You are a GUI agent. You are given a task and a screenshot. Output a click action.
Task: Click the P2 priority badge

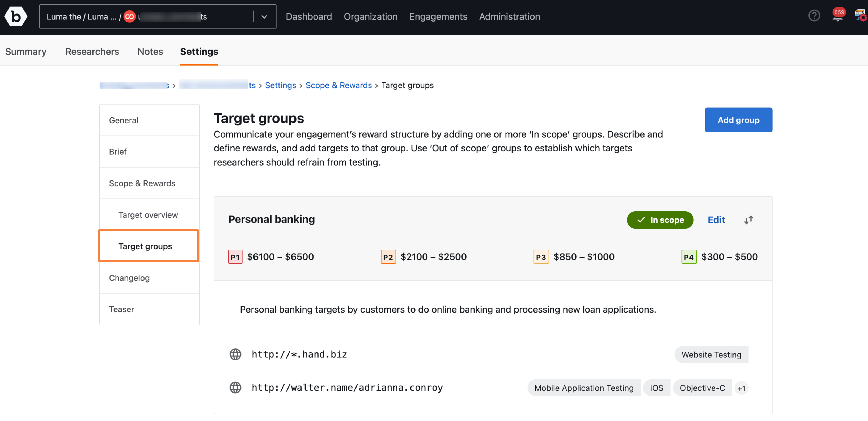[388, 257]
